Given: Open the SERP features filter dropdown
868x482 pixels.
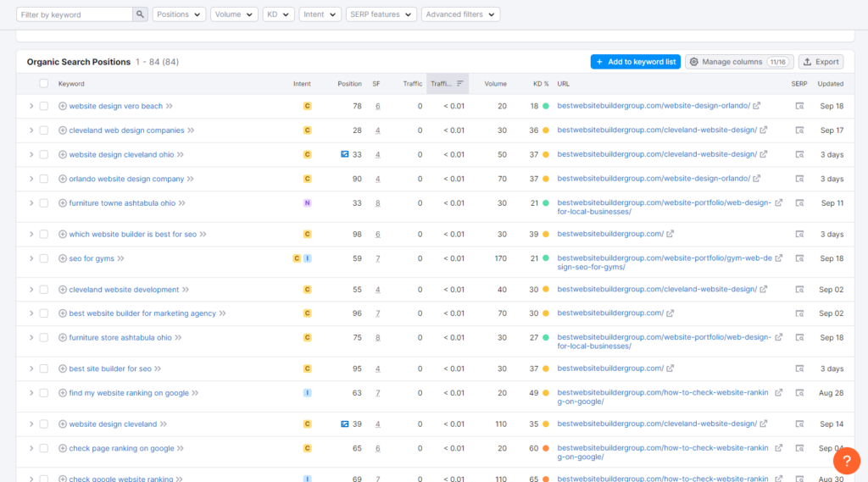Looking at the screenshot, I should (381, 14).
